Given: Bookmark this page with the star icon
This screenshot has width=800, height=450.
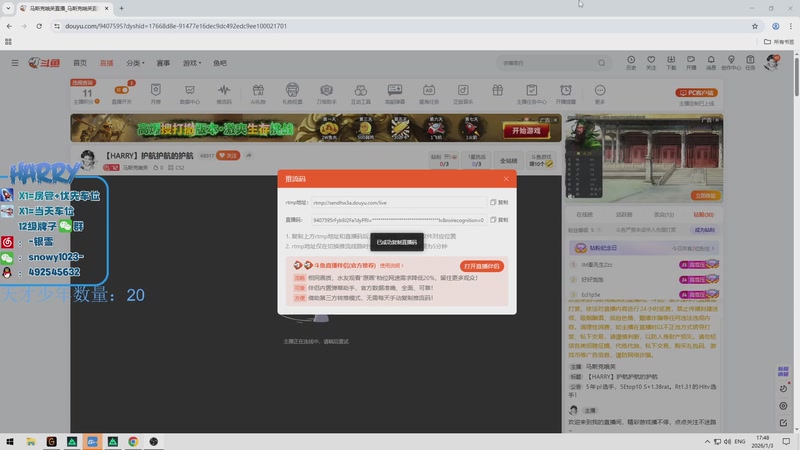Looking at the screenshot, I should click(x=755, y=26).
